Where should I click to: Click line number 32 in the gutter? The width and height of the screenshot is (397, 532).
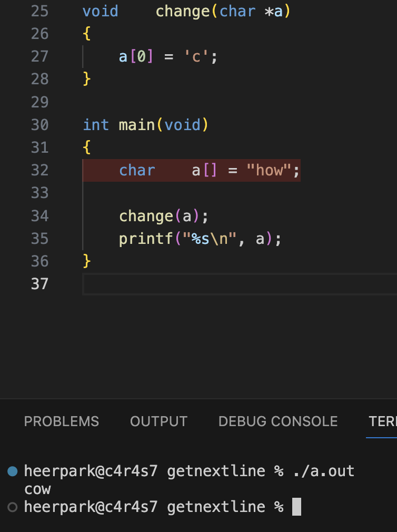coord(39,170)
